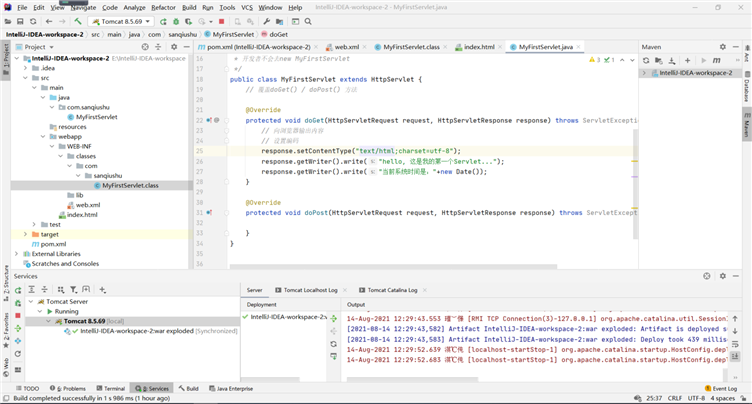Collapse all in Project panel toolbar

(x=158, y=47)
